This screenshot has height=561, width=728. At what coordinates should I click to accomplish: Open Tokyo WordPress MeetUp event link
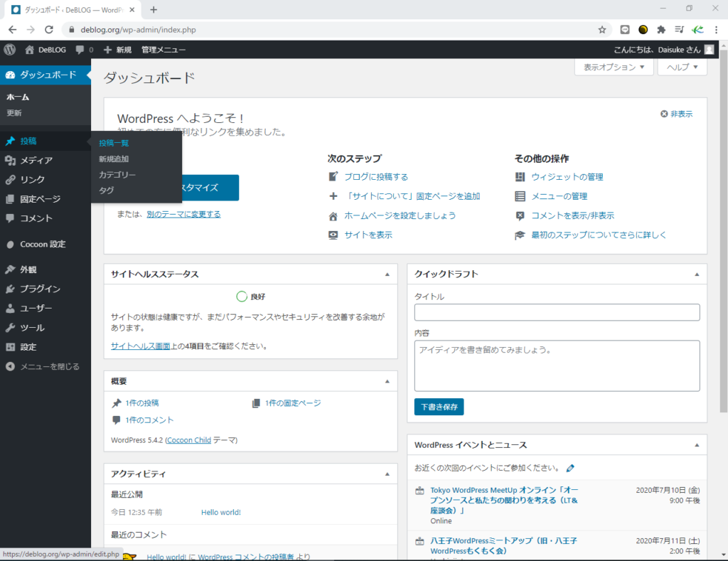[504, 500]
